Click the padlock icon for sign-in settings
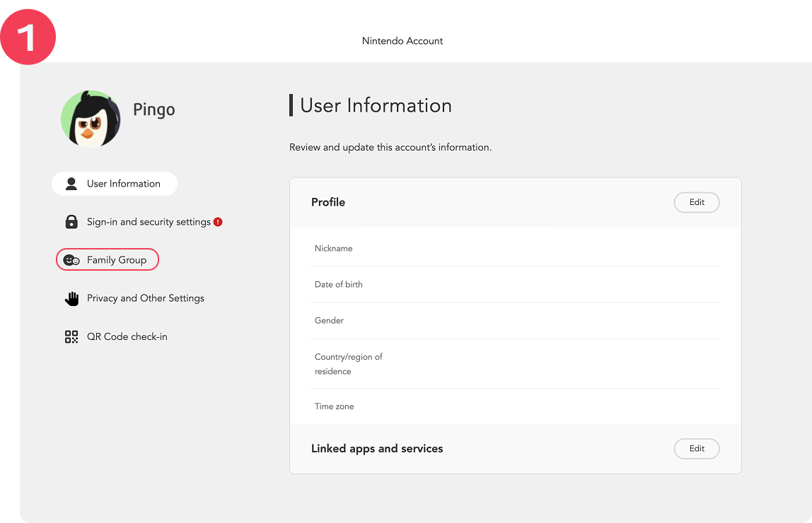Image resolution: width=812 pixels, height=523 pixels. (71, 222)
